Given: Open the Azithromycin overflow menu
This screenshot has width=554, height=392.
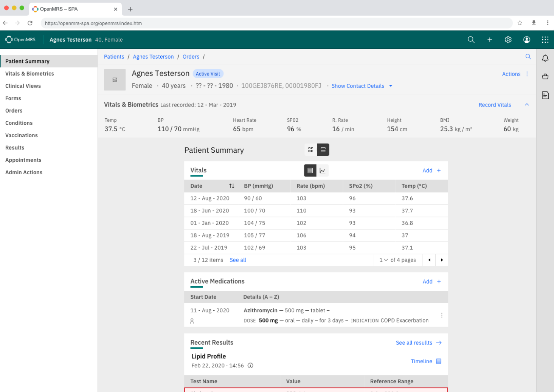Looking at the screenshot, I should (x=441, y=315).
